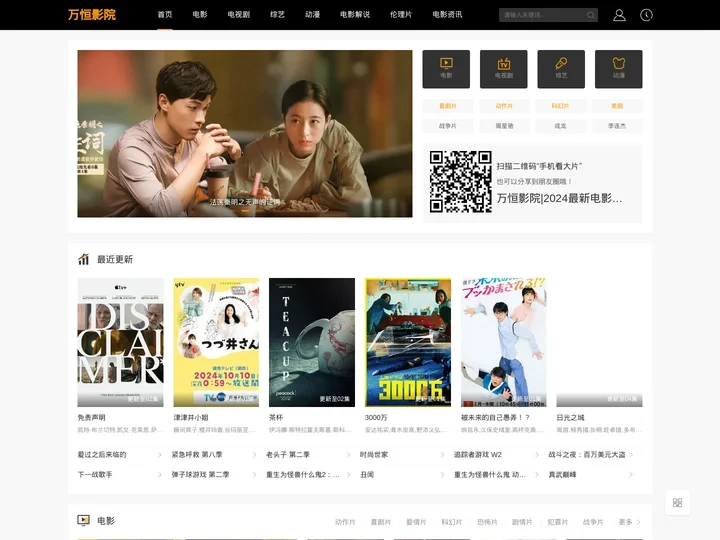
Task: Click the QR code image
Action: (x=461, y=182)
